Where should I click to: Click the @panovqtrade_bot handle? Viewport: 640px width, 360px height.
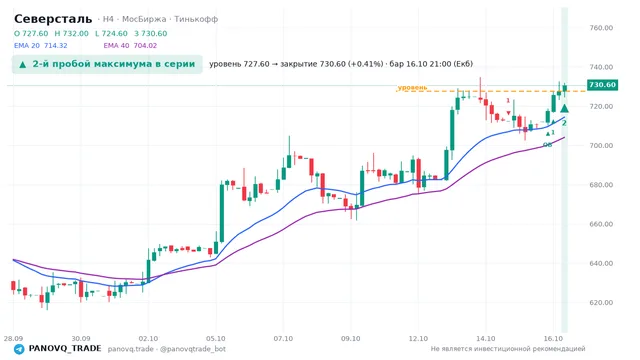(193, 349)
